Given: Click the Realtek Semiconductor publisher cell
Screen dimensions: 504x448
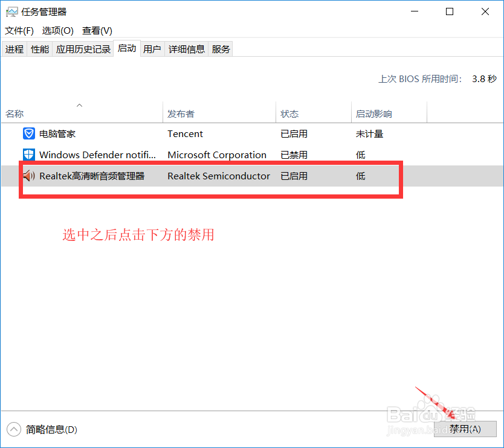Looking at the screenshot, I should point(219,176).
